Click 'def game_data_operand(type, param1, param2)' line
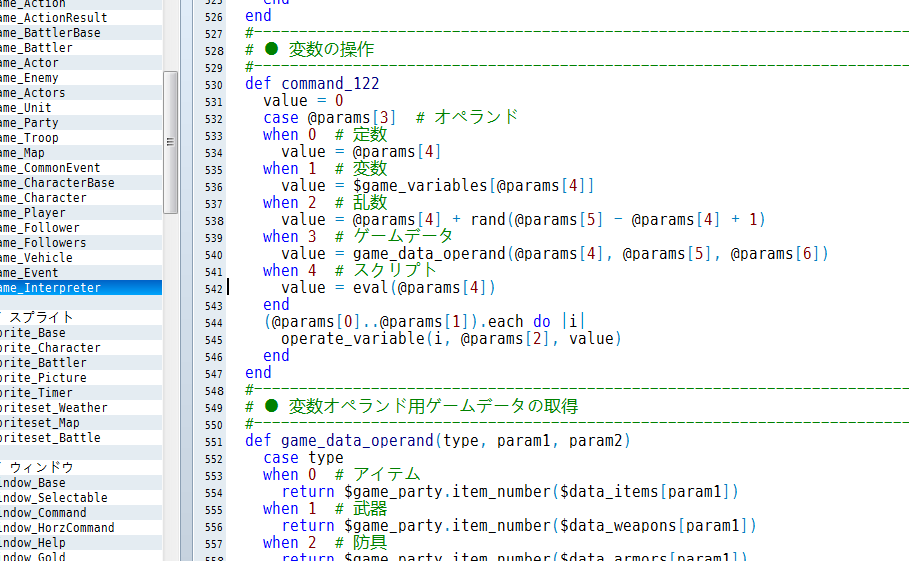Image resolution: width=909 pixels, height=561 pixels. [438, 441]
